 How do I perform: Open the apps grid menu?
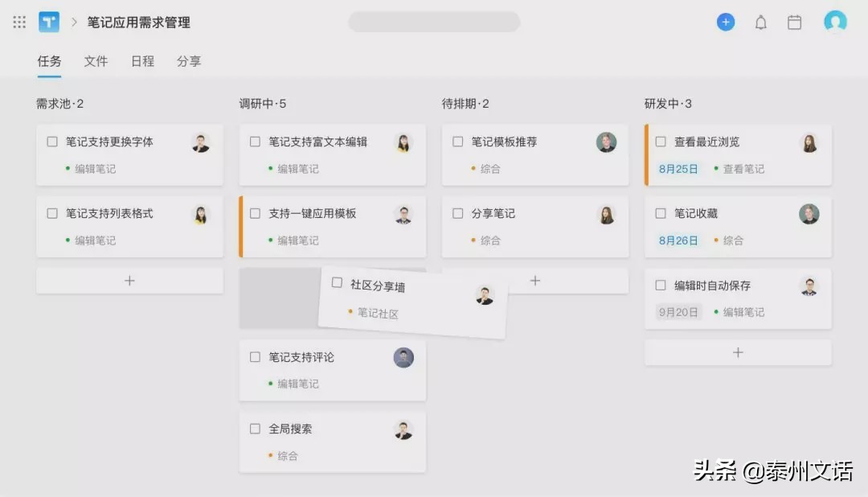(x=18, y=22)
